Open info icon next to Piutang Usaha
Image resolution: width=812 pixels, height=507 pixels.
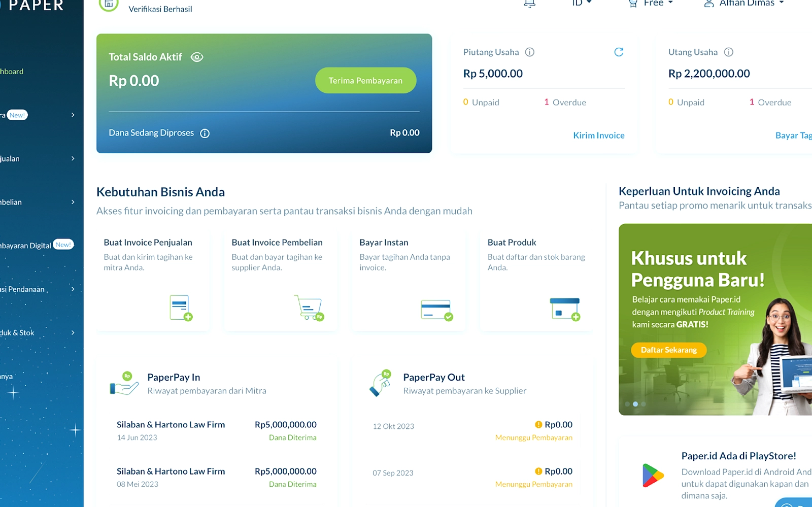click(x=530, y=52)
